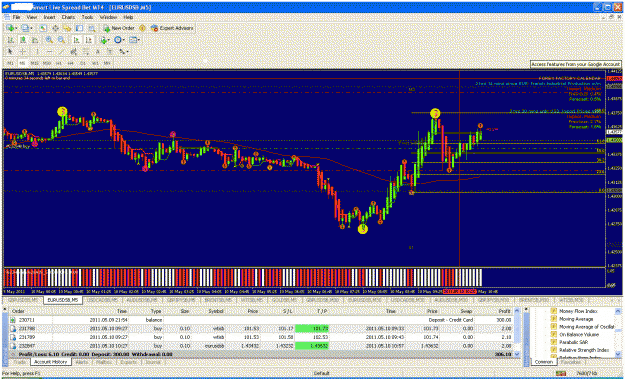Open the Tools menu

coord(87,17)
